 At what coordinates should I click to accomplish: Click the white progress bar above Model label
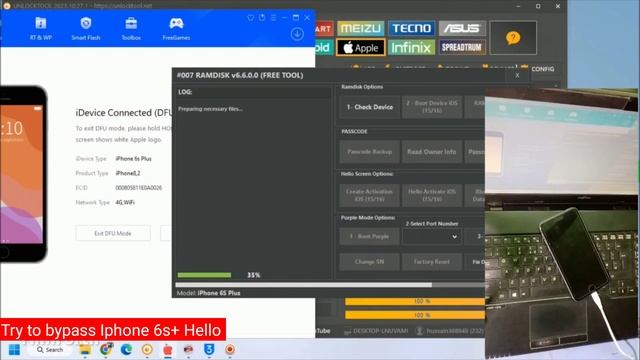304,285
